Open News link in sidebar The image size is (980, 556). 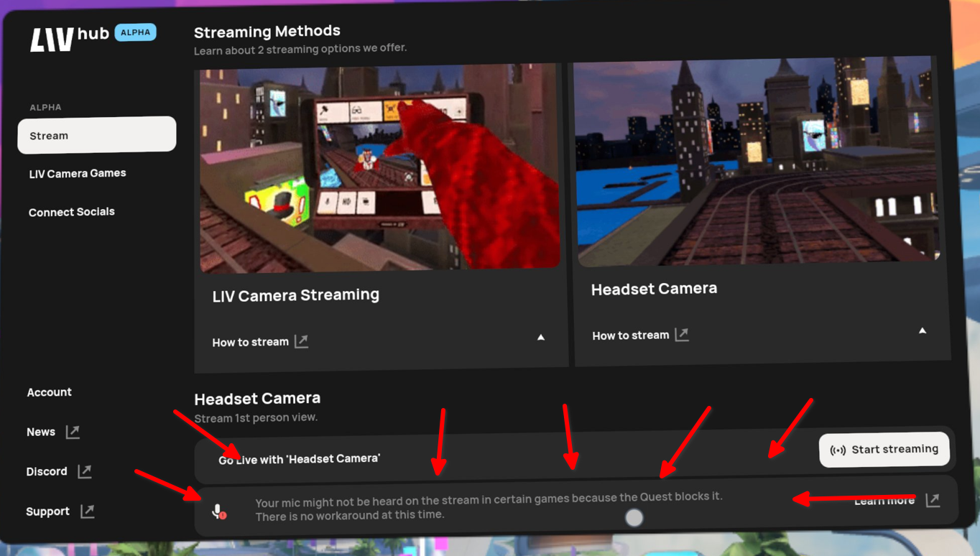[x=41, y=432]
